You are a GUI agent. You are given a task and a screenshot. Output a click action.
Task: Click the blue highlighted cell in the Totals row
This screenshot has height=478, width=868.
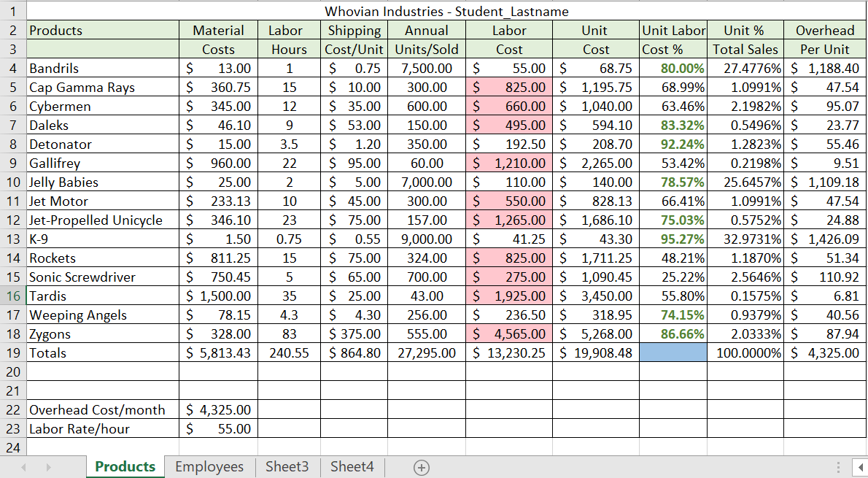[x=673, y=352]
